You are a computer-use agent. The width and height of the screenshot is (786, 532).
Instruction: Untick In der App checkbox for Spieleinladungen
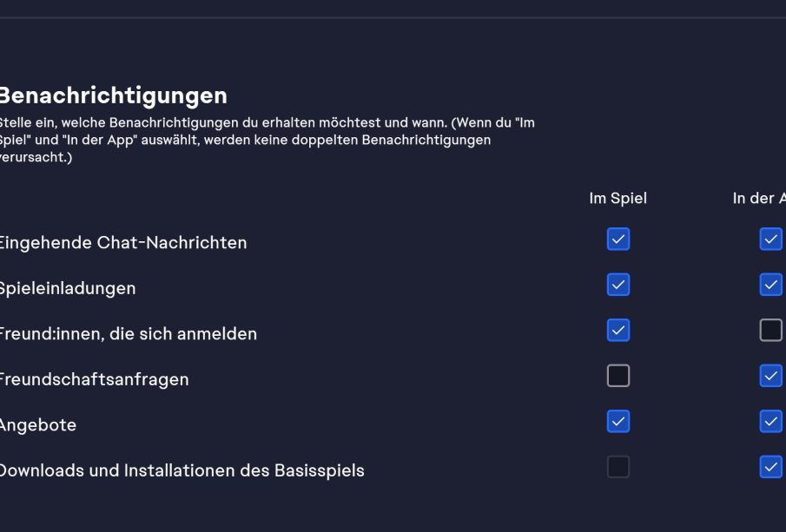[770, 285]
